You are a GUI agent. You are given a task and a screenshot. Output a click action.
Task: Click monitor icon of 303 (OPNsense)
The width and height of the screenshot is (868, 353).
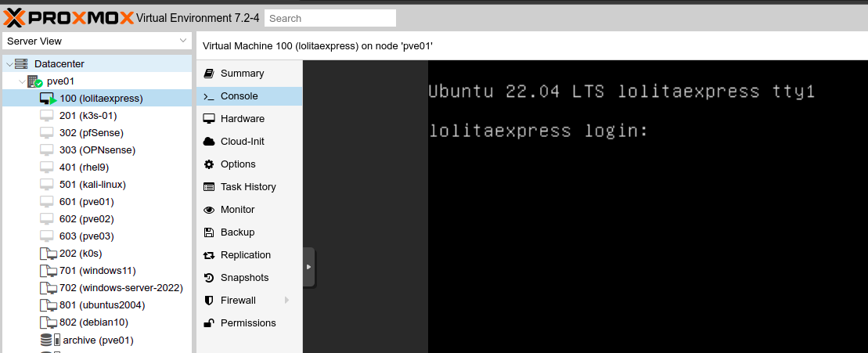click(47, 150)
